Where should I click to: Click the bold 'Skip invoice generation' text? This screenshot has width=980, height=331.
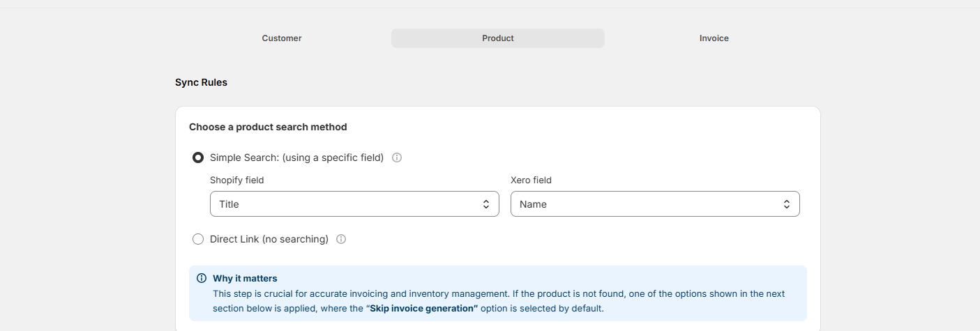[423, 308]
